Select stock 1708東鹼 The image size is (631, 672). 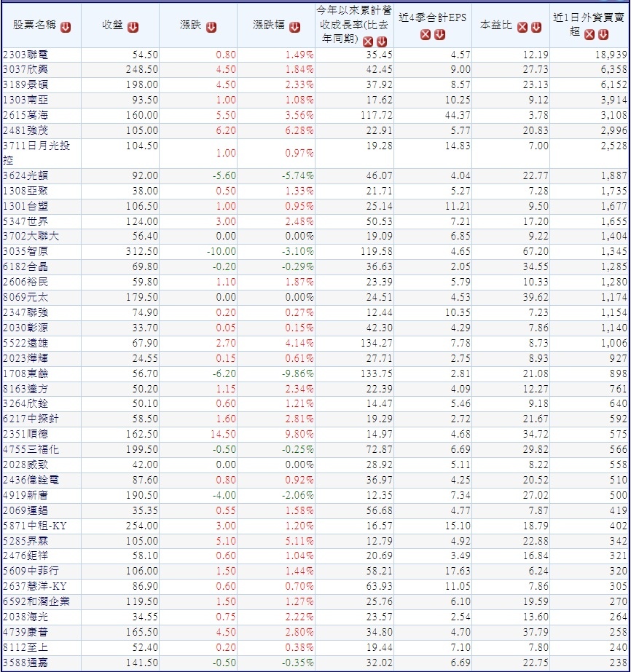(x=26, y=373)
